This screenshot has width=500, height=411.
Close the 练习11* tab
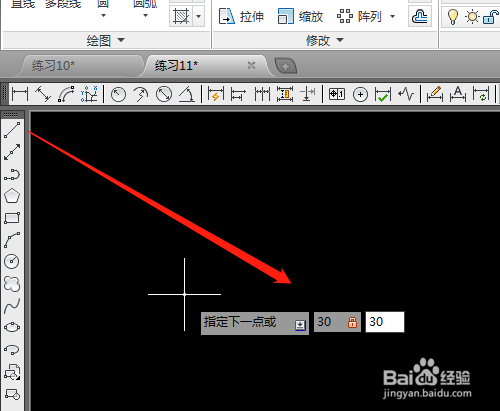tap(251, 65)
